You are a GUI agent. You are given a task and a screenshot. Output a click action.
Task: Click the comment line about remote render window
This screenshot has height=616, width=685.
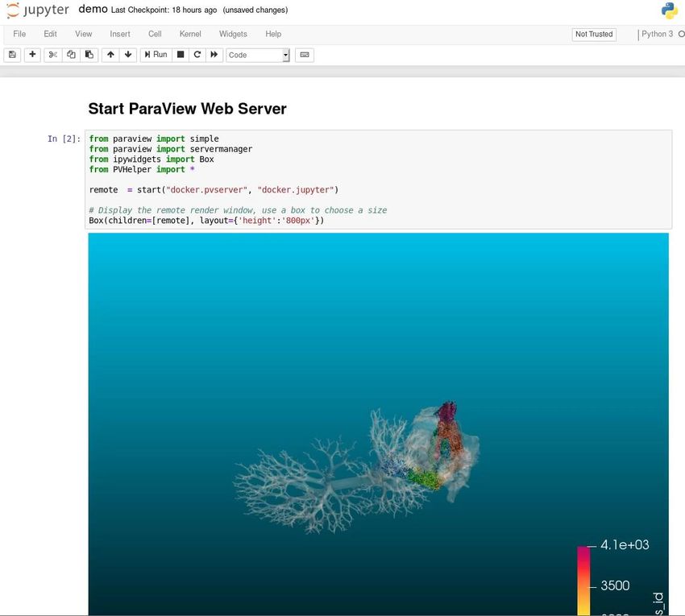pos(238,210)
